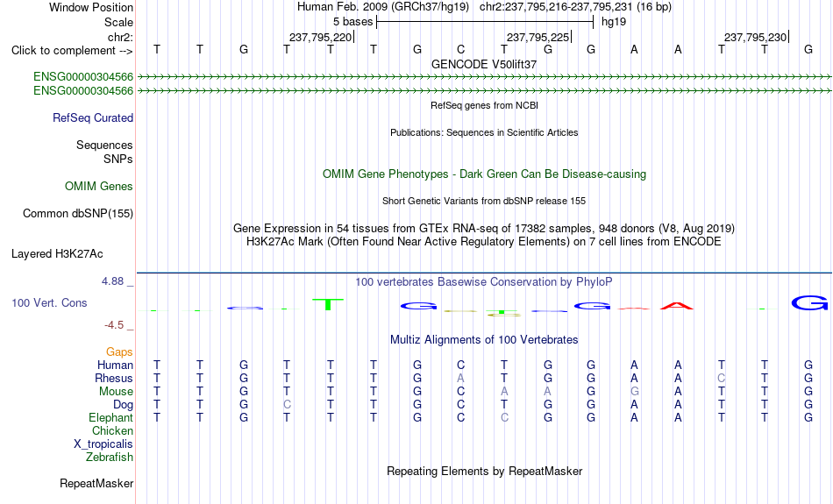
Task: Click 'Short Genetic Variants from dbSNP release 155'
Action: [x=484, y=202]
